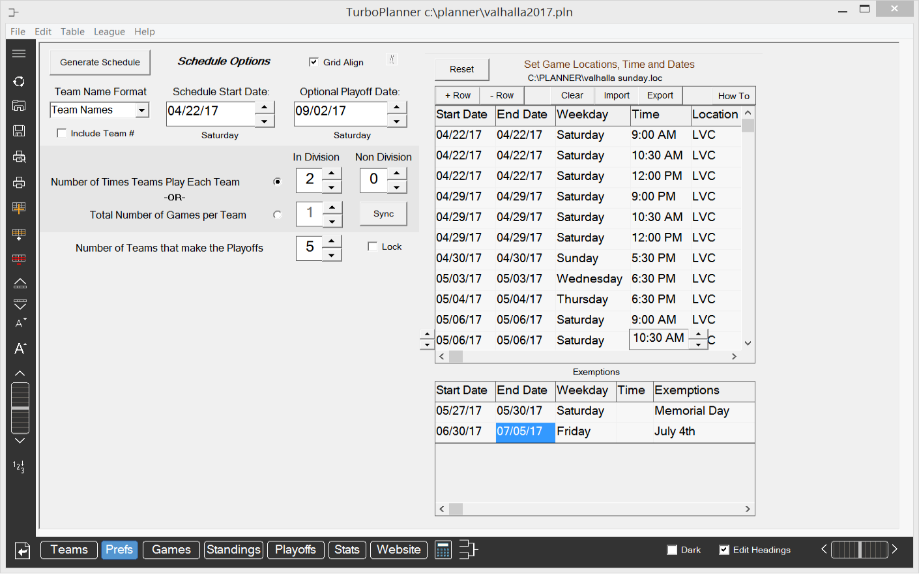919x574 pixels.
Task: Toggle the Grid Align checkbox
Action: pyautogui.click(x=314, y=62)
